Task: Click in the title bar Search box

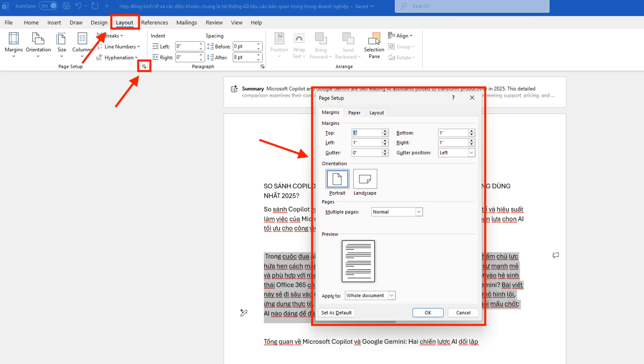Action: (x=472, y=6)
